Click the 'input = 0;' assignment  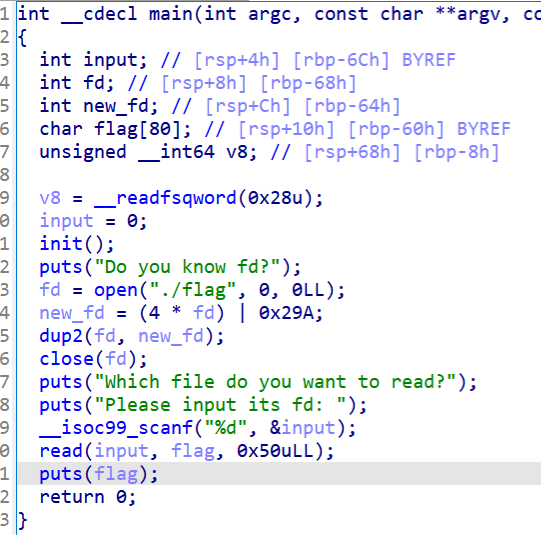coord(93,221)
